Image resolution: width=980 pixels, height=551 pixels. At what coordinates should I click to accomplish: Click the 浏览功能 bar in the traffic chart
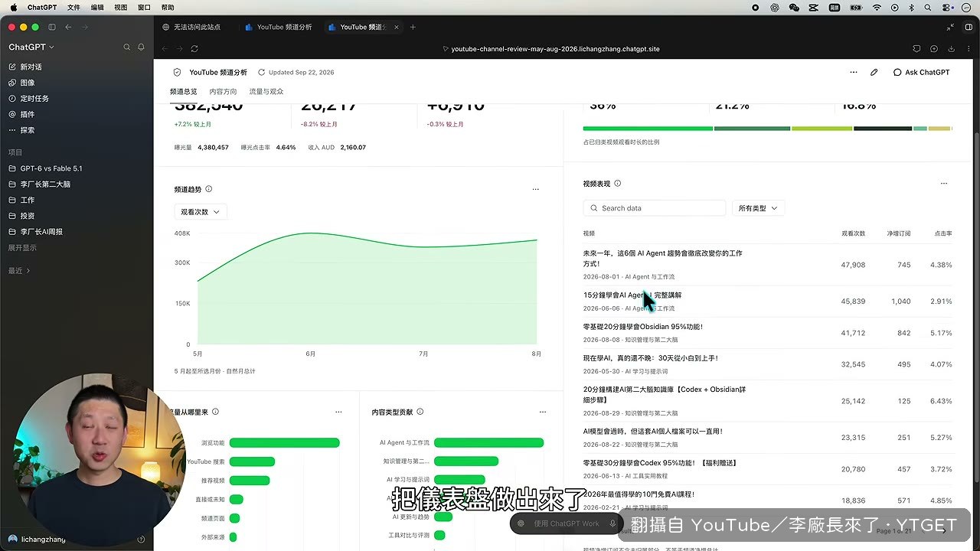pyautogui.click(x=285, y=443)
